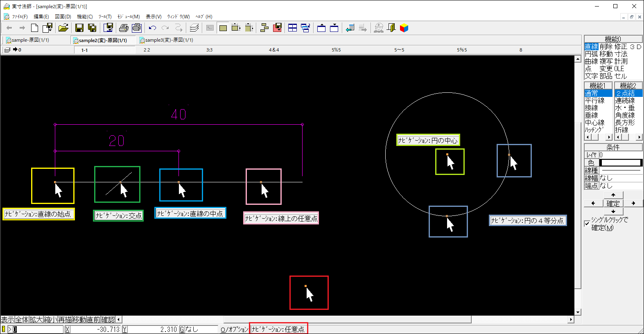This screenshot has height=334, width=644.
Task: Click the レイヤ layer value field
Action: tap(621, 155)
